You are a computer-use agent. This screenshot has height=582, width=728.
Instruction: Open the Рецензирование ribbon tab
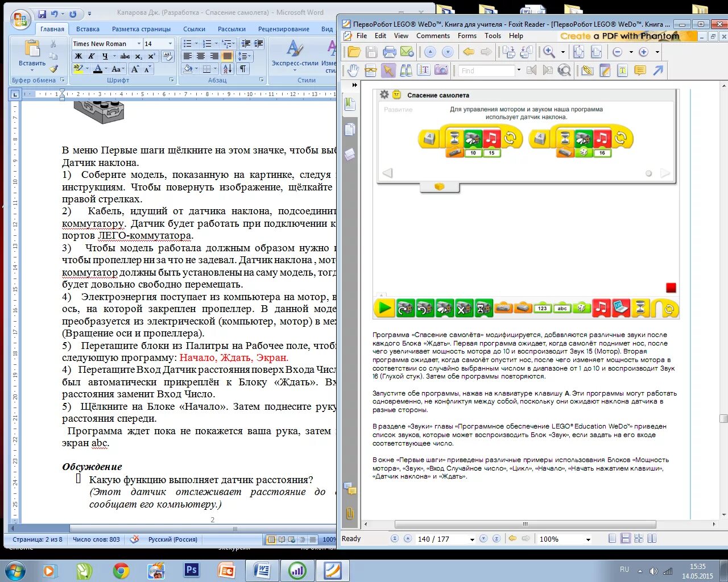[283, 29]
